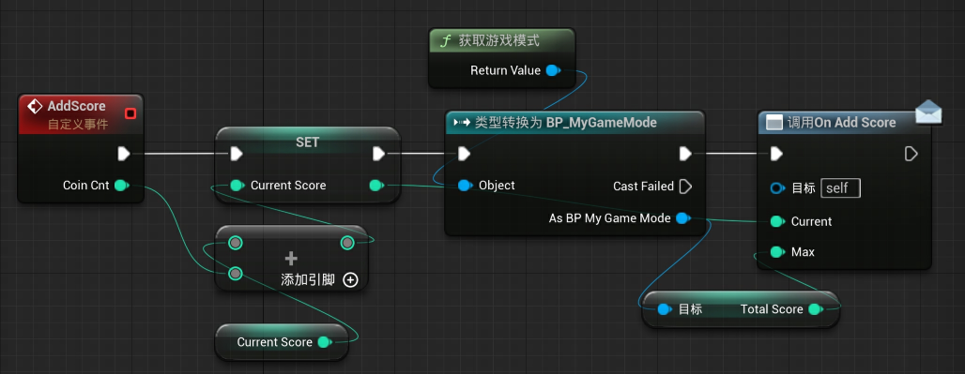The image size is (965, 374).
Task: Click 调用On Add Score execution input pin
Action: [777, 154]
